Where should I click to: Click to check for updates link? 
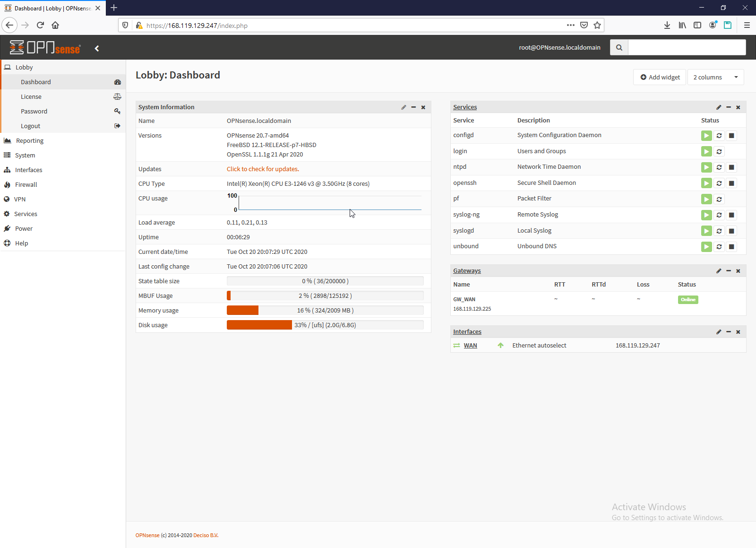(x=263, y=169)
